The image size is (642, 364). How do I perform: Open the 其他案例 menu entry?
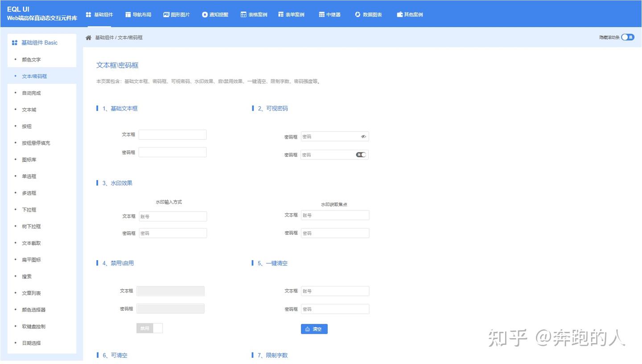[409, 14]
